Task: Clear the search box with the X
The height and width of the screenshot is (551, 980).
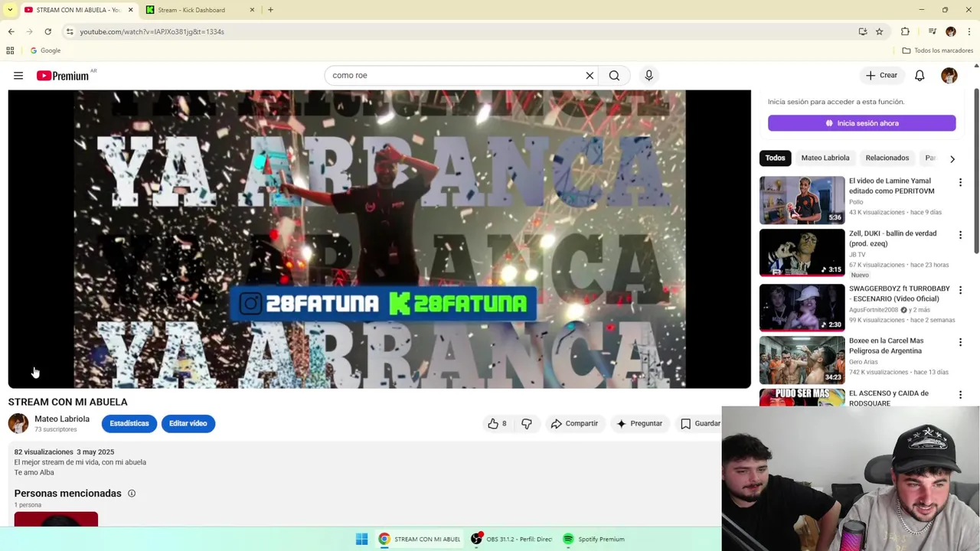Action: [x=590, y=76]
